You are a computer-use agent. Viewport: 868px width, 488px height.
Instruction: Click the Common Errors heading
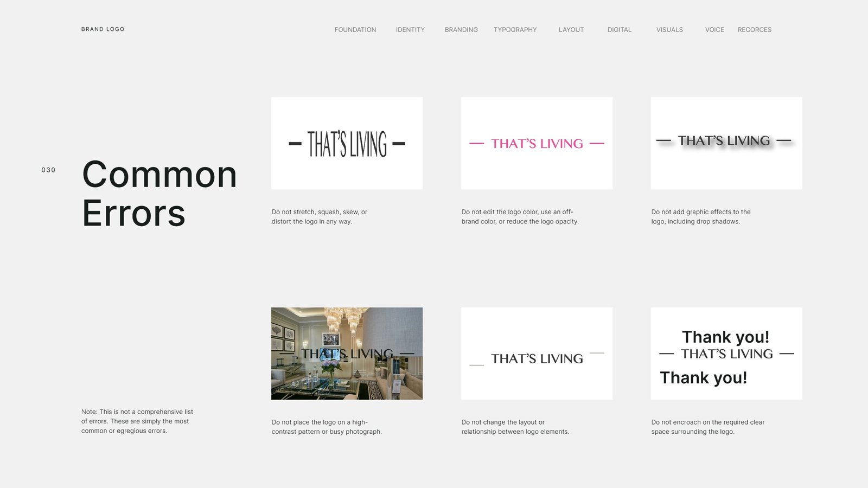pyautogui.click(x=159, y=194)
